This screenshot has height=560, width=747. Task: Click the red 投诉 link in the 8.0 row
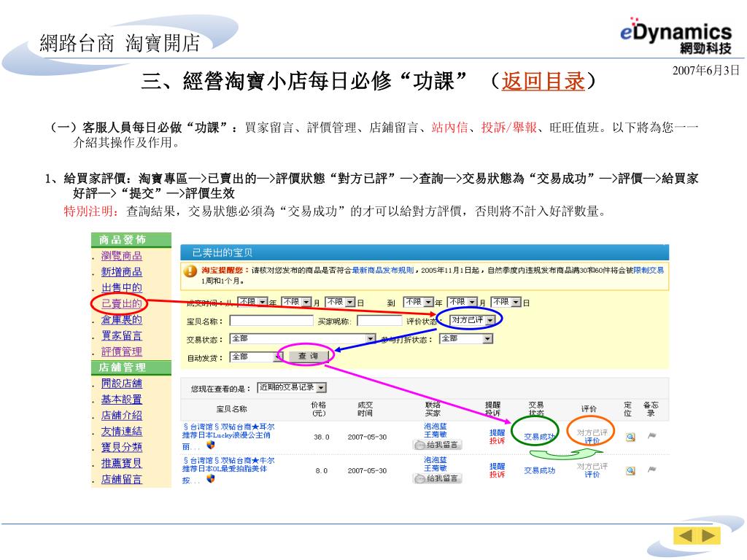click(497, 475)
